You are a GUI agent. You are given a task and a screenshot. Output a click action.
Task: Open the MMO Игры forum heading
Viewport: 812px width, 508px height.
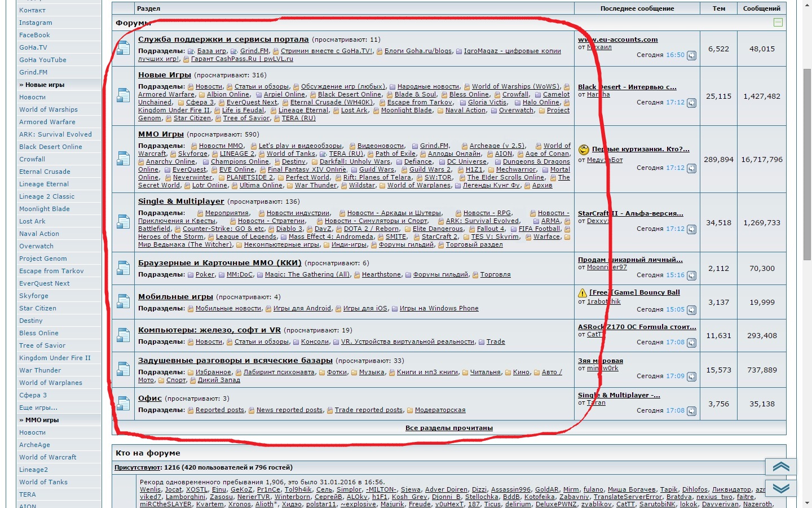(161, 134)
